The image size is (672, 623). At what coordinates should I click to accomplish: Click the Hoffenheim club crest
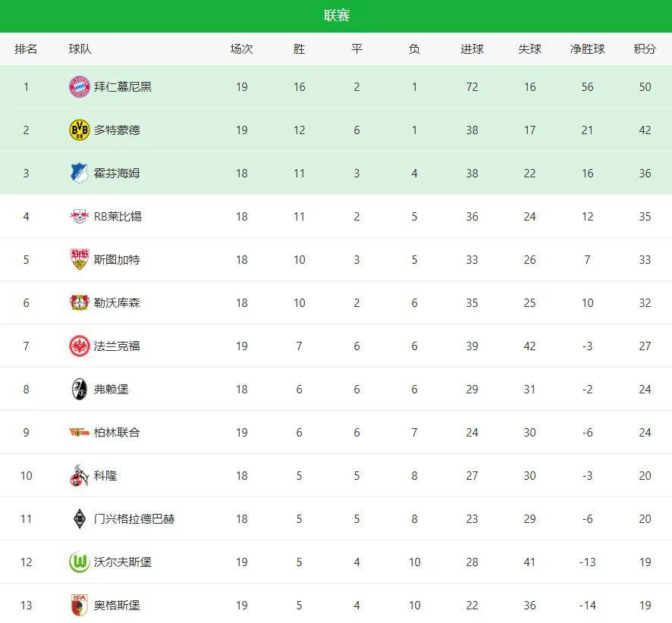(x=80, y=173)
